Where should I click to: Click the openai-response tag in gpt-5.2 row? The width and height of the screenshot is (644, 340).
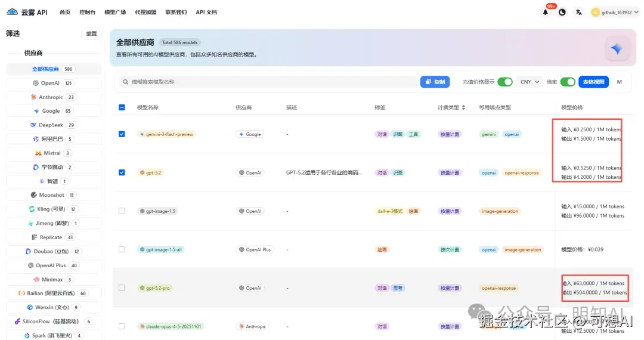click(x=522, y=173)
